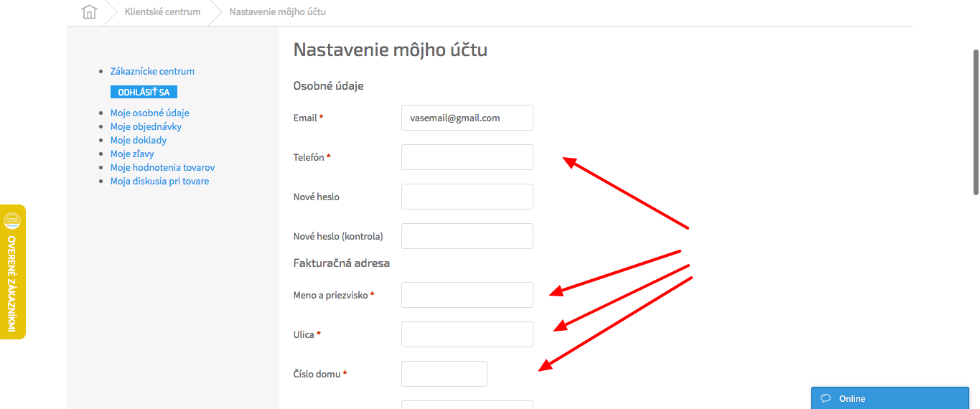Image resolution: width=980 pixels, height=409 pixels.
Task: Go to the home icon in breadcrumb
Action: 89,11
